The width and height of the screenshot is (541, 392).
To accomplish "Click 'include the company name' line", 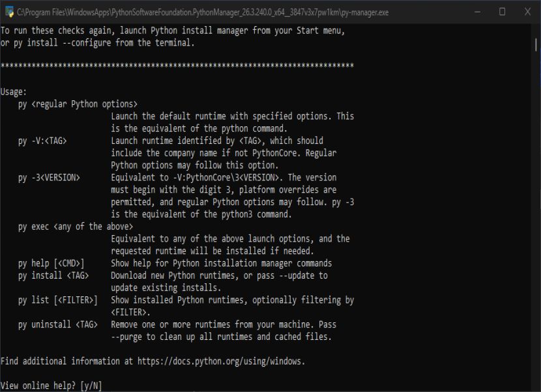I will coord(224,153).
